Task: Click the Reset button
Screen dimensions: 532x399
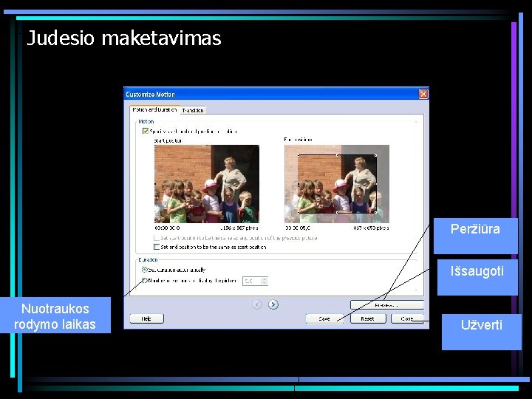Action: [x=368, y=318]
